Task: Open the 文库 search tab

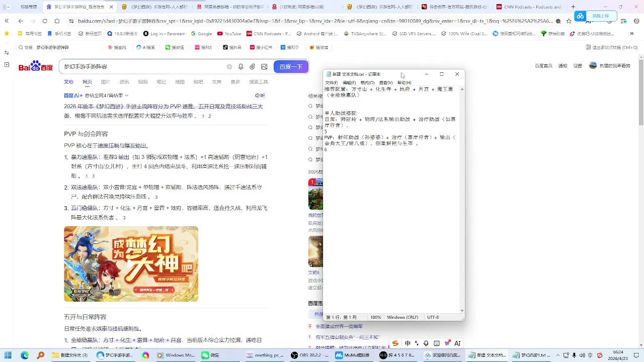Action: 216,82
